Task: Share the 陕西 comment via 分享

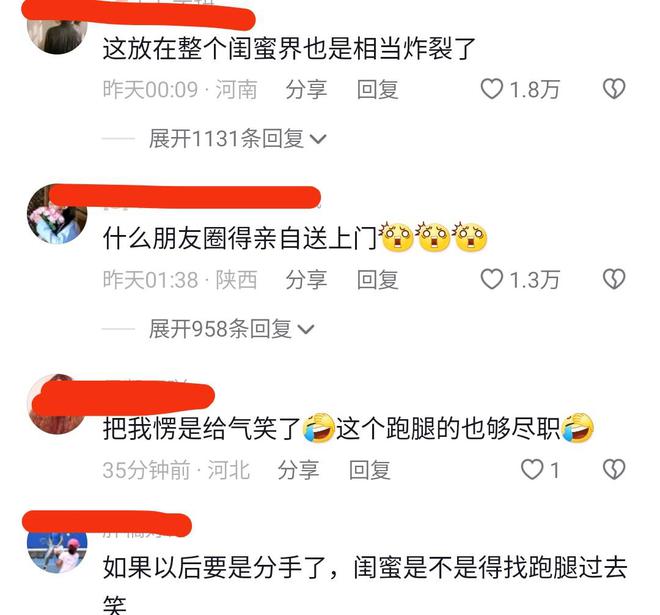Action: point(306,280)
